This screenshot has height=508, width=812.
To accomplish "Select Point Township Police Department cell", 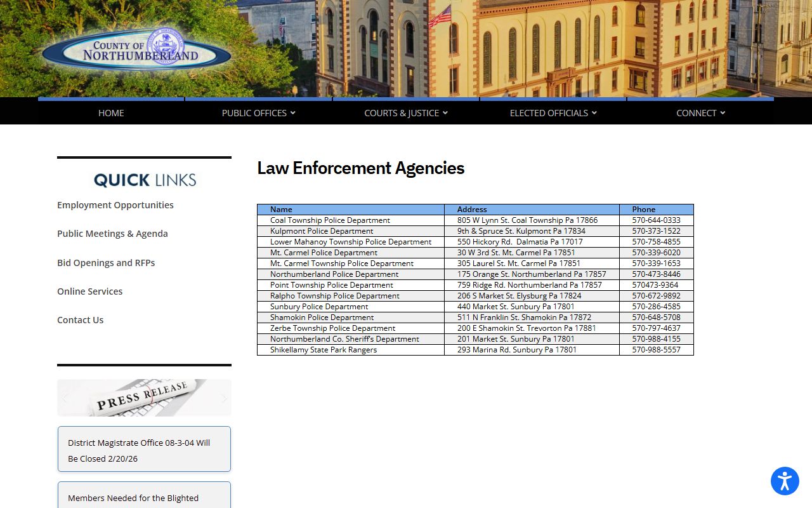I will (351, 285).
